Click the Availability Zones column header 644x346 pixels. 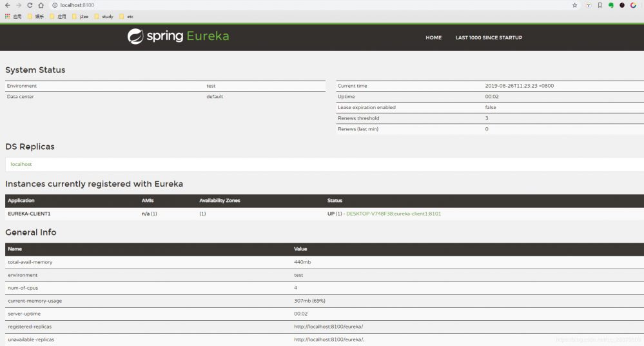tap(220, 200)
